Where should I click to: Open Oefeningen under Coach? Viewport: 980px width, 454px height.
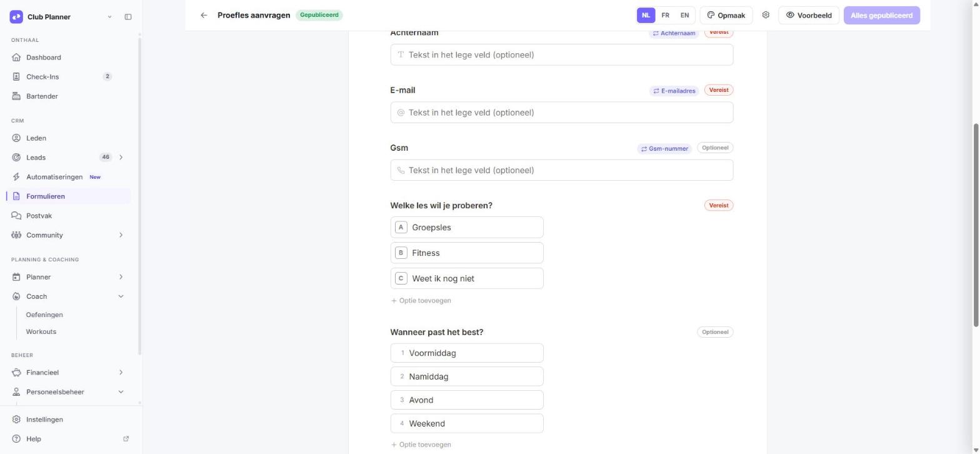pyautogui.click(x=44, y=315)
